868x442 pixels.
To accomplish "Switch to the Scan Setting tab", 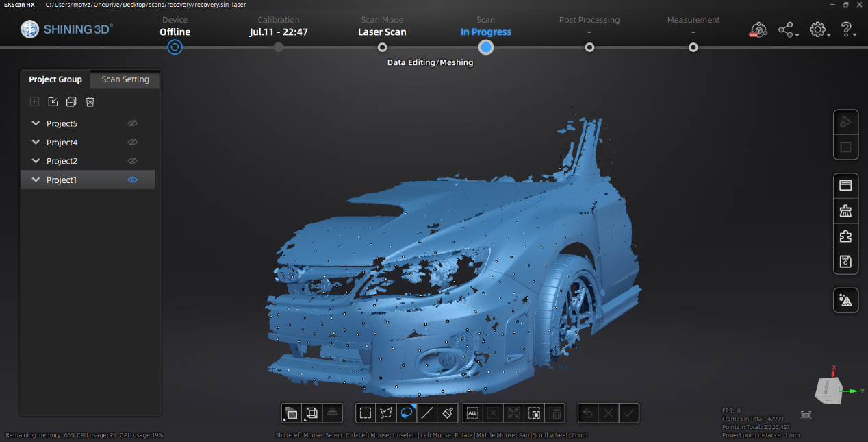I will [x=125, y=79].
